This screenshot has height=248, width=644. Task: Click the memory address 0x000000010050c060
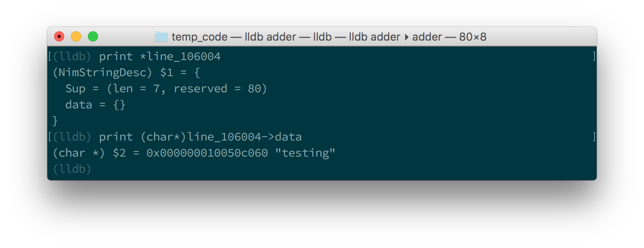[207, 153]
